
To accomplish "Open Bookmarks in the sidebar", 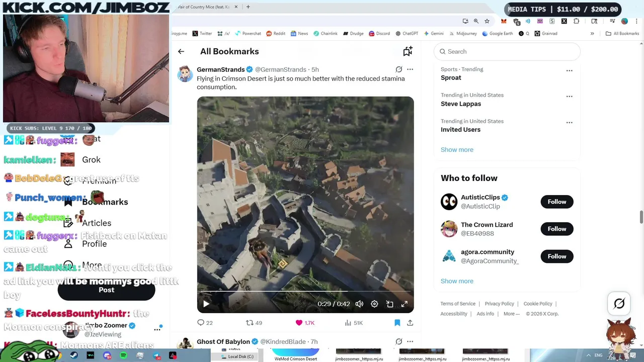I will pos(105,202).
